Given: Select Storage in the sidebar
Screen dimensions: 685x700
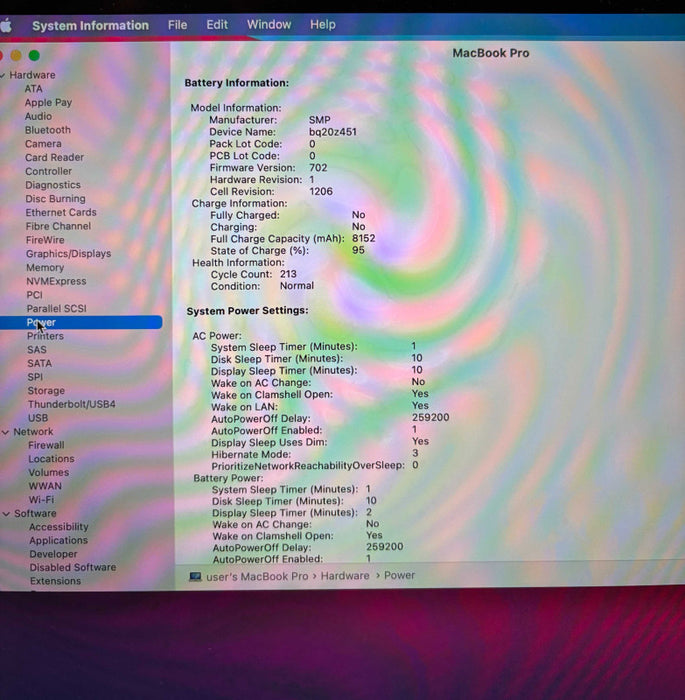Looking at the screenshot, I should tap(46, 391).
